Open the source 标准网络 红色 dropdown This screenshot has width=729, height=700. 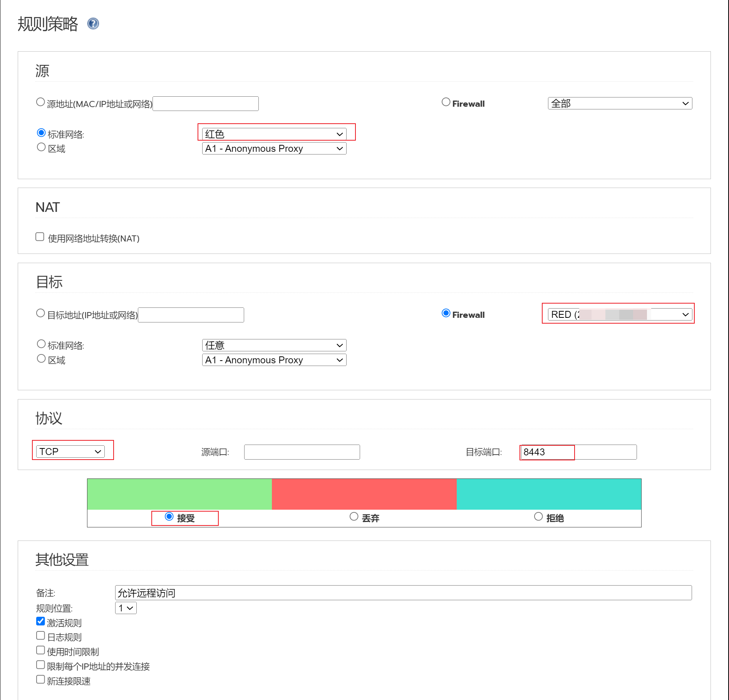274,134
